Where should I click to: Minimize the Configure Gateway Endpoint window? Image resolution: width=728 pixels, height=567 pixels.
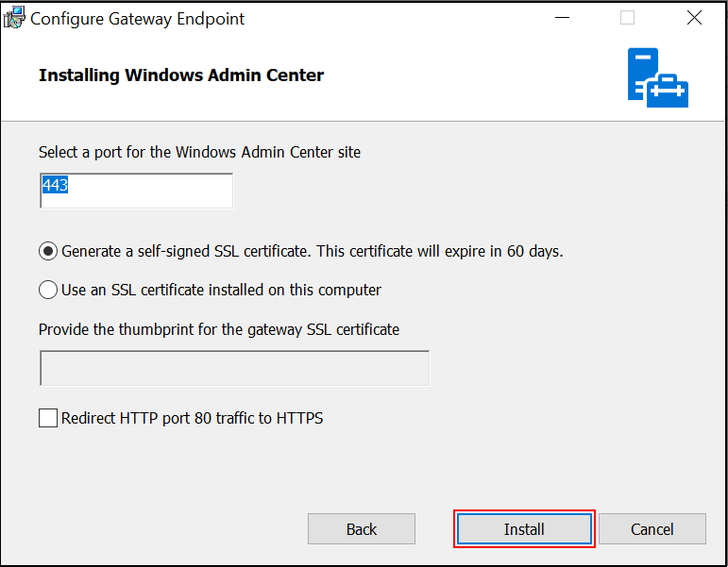click(x=562, y=18)
